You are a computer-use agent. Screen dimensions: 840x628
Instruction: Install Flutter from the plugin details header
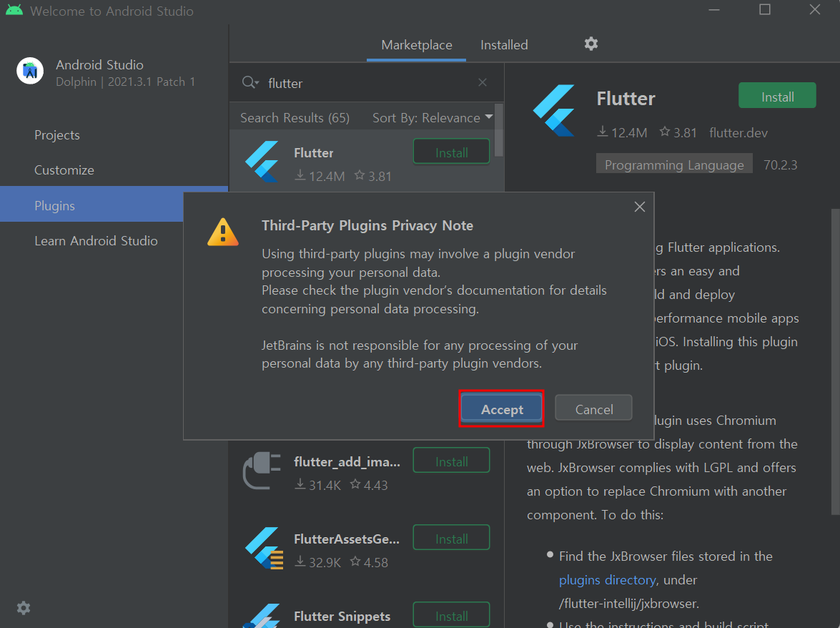tap(777, 97)
